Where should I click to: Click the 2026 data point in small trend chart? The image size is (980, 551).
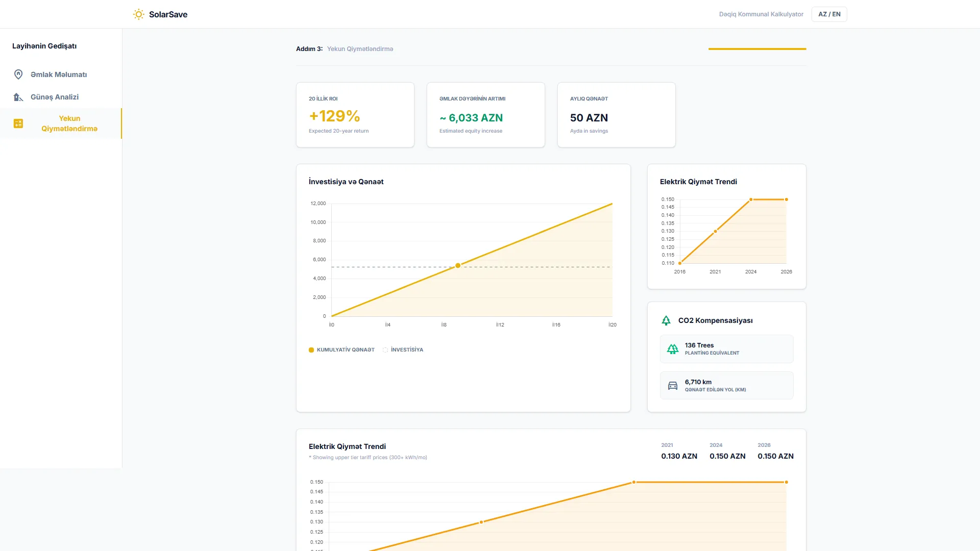coord(787,199)
